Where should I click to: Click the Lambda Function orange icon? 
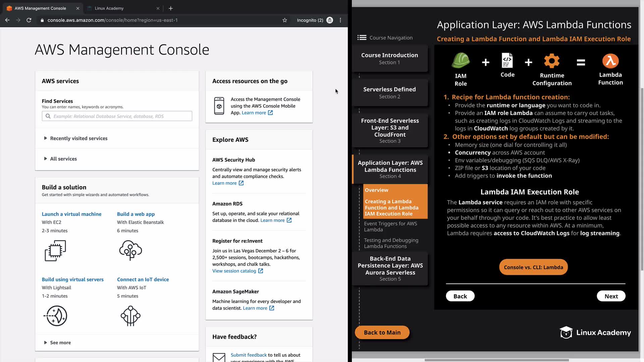610,61
